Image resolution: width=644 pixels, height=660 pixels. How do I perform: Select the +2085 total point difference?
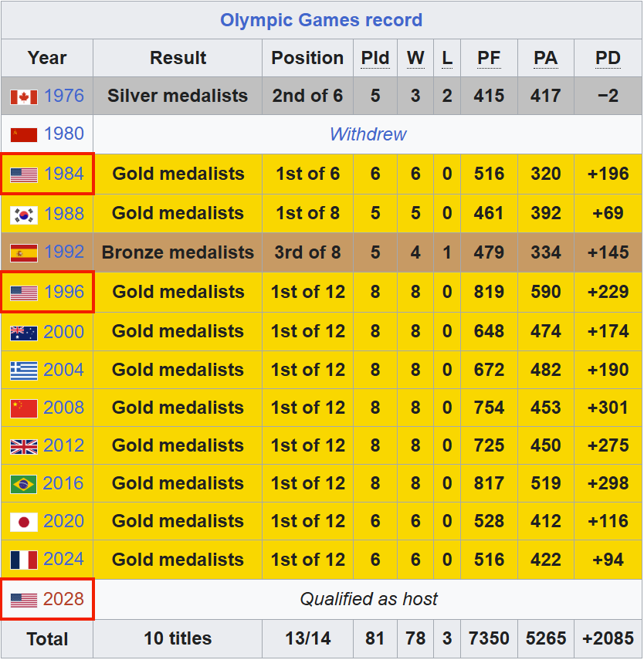coord(608,638)
